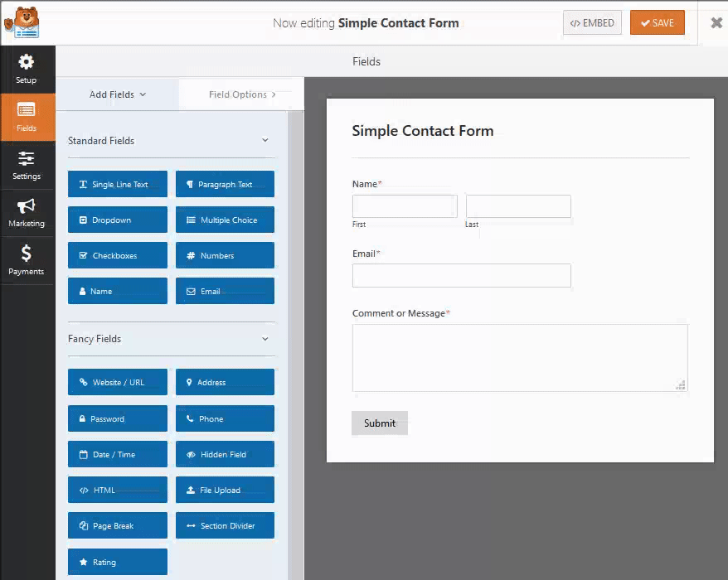Add a Multiple Choice field

pos(225,220)
